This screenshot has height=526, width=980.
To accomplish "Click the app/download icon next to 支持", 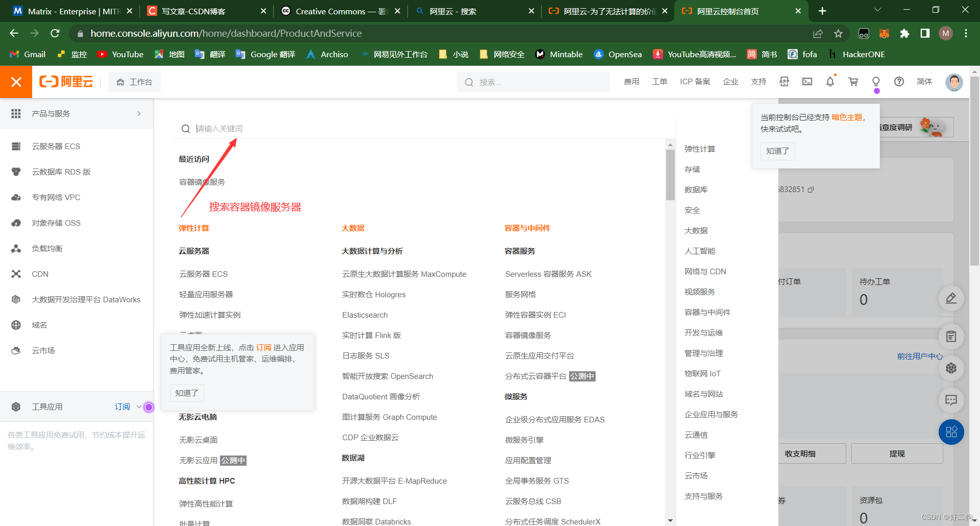I will tap(784, 82).
